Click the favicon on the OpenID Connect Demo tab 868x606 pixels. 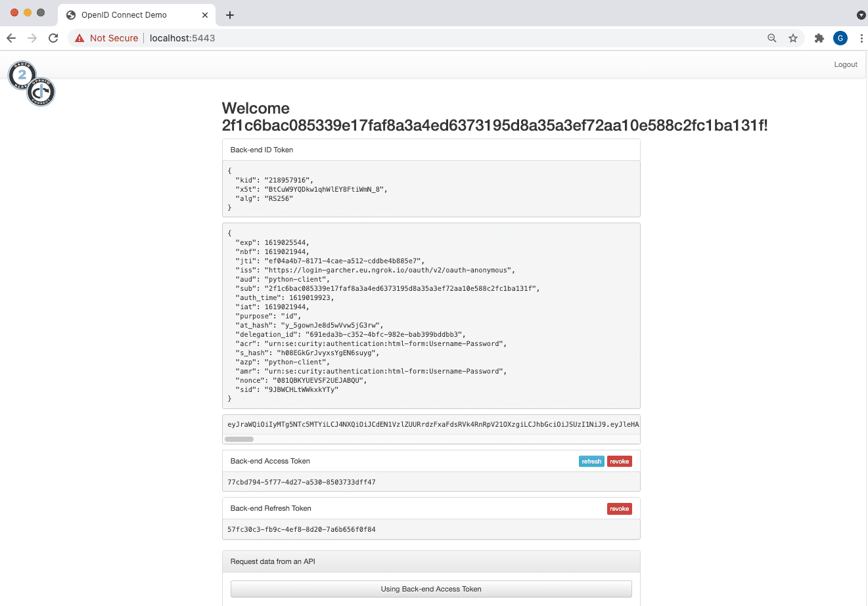(x=70, y=14)
